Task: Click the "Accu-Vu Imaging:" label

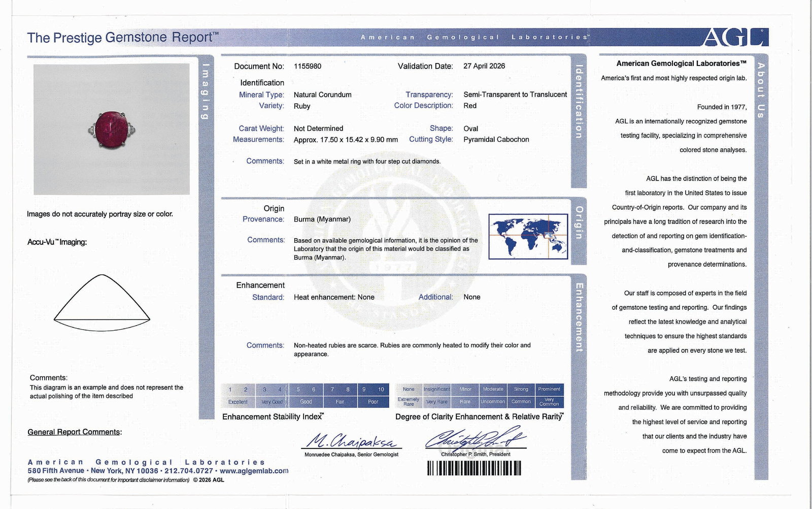Action: tap(57, 242)
